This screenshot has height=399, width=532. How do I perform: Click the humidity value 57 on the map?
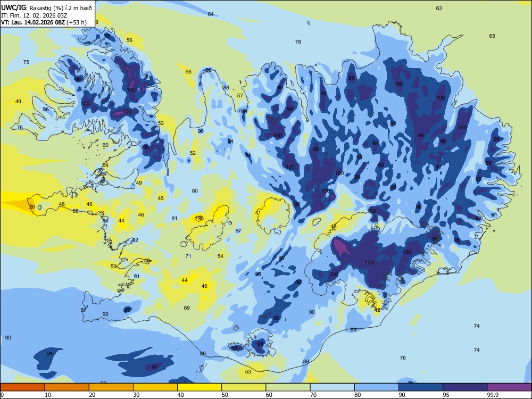(240, 95)
